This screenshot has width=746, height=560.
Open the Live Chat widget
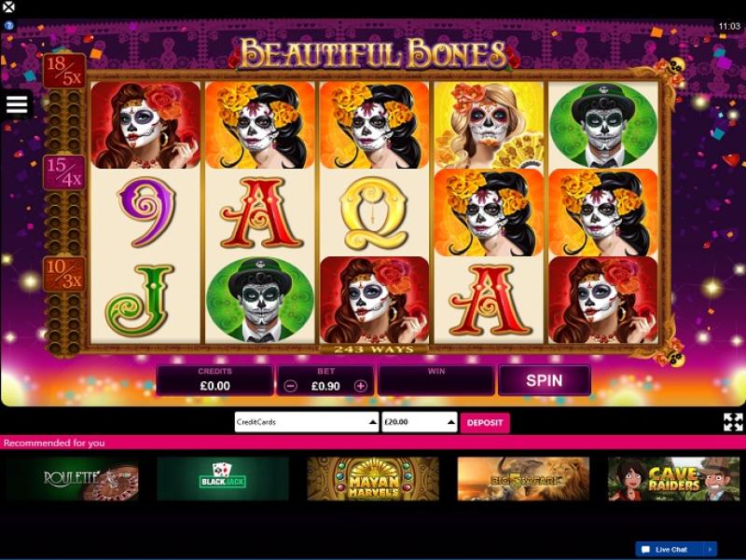670,549
